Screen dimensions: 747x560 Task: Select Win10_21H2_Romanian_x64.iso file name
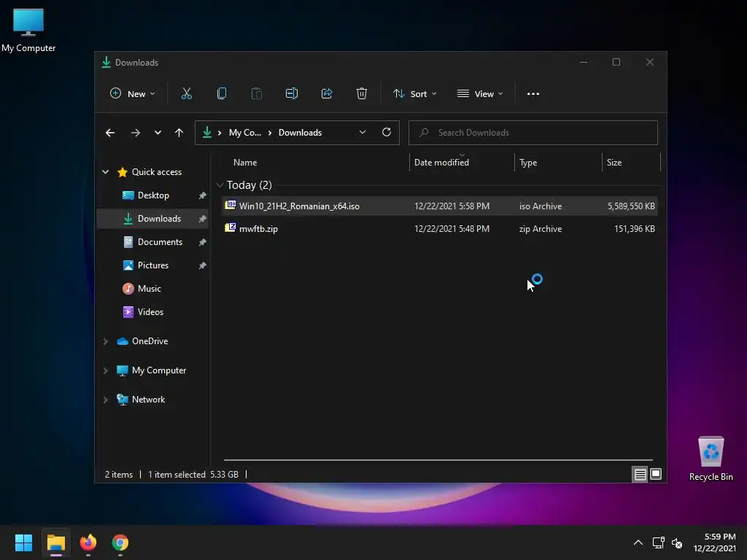click(x=299, y=206)
